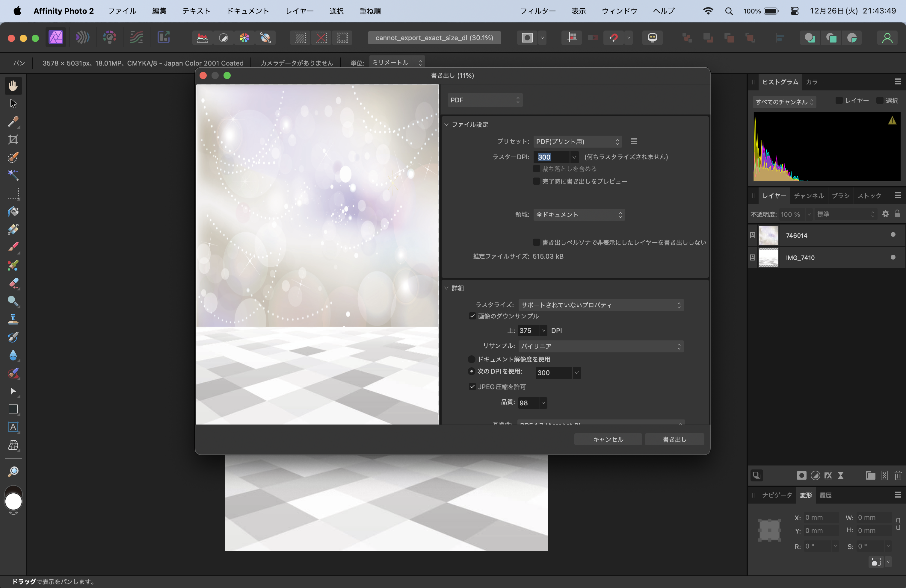Select 次のDPIを使用 radio button
906x588 pixels.
point(471,371)
